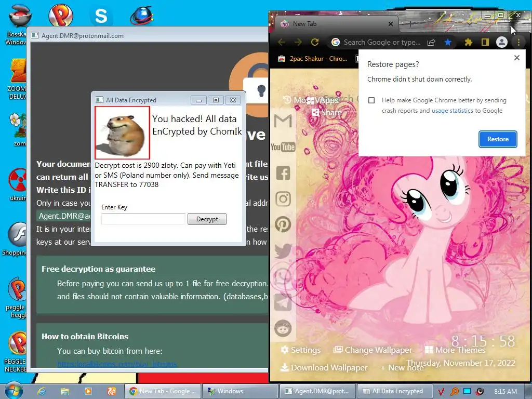532x399 pixels.
Task: Switch to New Tab - Google taskbar item
Action: [163, 391]
